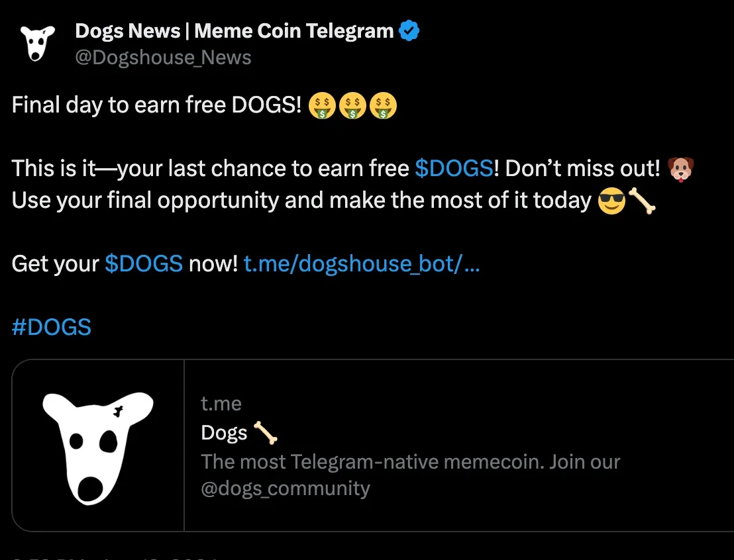Click the third money-mouth face emoji
Image resolution: width=734 pixels, height=560 pixels.
coord(382,105)
